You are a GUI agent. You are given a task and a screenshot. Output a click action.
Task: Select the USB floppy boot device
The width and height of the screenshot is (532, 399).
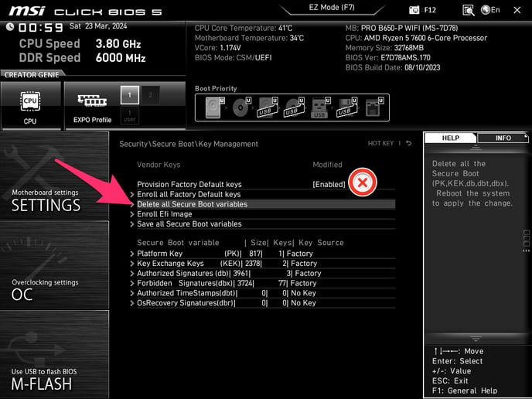(346, 107)
